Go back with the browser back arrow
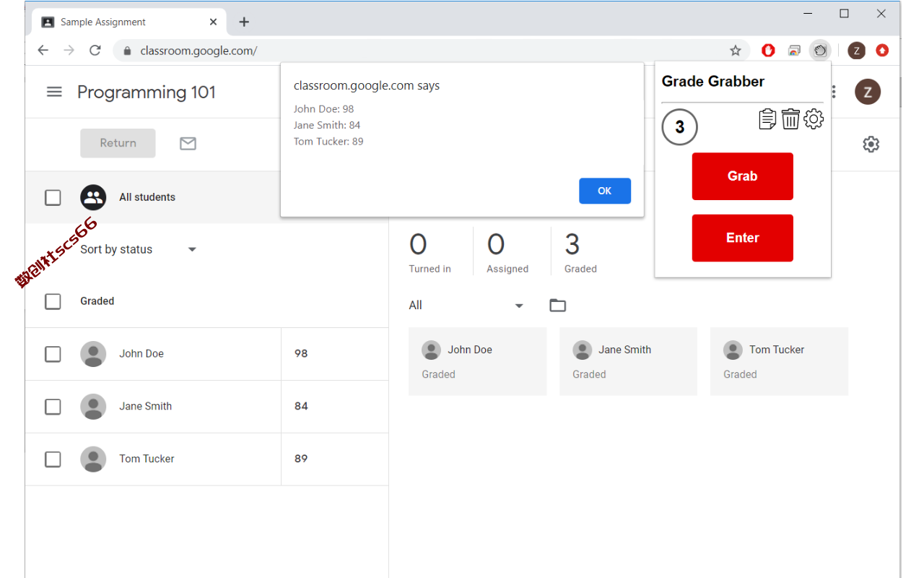This screenshot has width=924, height=578. [x=43, y=51]
